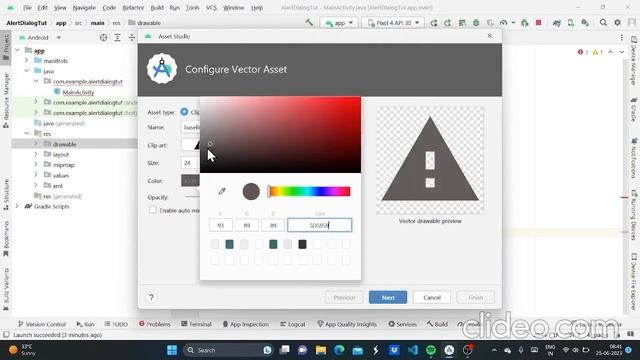Open the Refactor menu
The height and width of the screenshot is (360, 640).
(133, 8)
